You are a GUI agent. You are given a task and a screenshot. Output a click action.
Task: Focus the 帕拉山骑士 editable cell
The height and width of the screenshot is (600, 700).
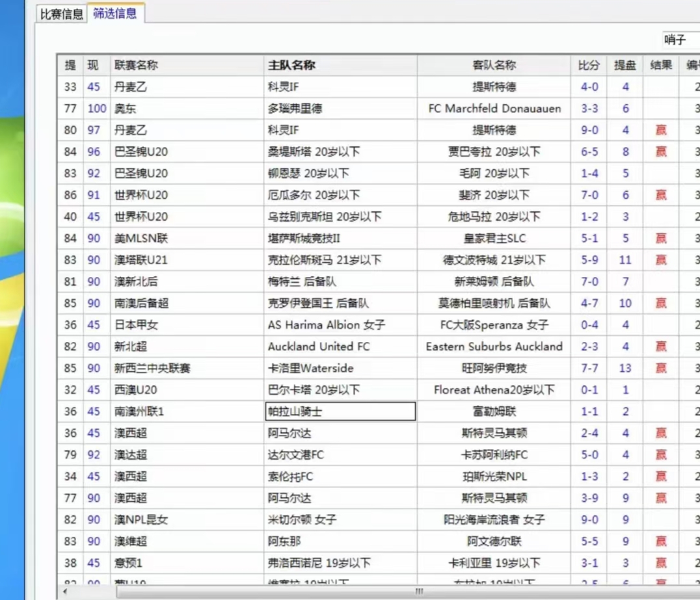pos(340,411)
